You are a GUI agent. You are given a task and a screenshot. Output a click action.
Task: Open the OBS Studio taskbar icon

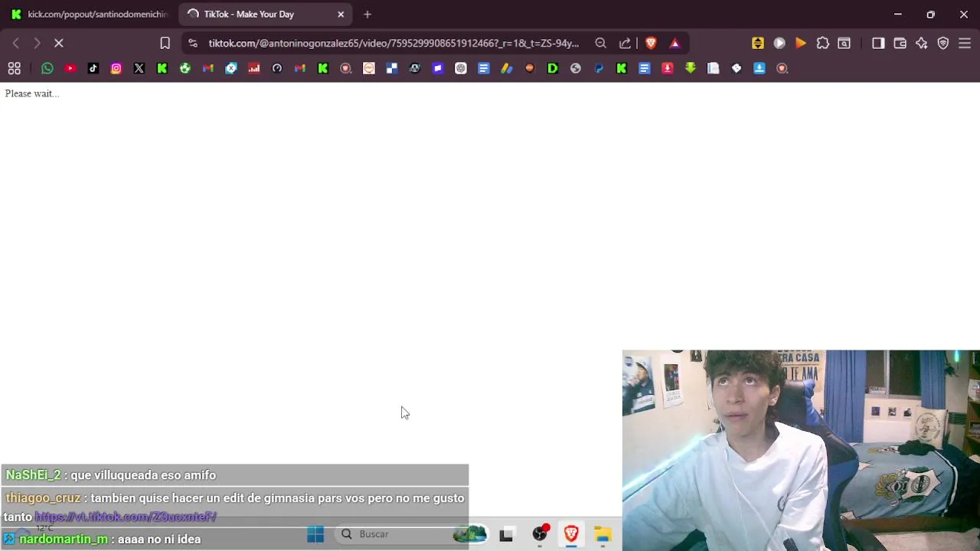point(541,534)
